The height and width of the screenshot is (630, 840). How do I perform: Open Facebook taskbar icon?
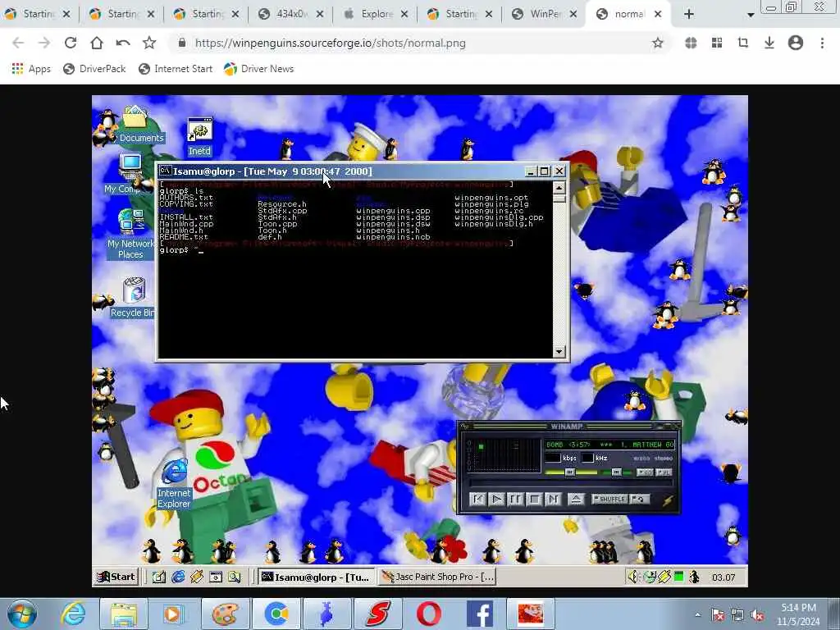click(479, 614)
